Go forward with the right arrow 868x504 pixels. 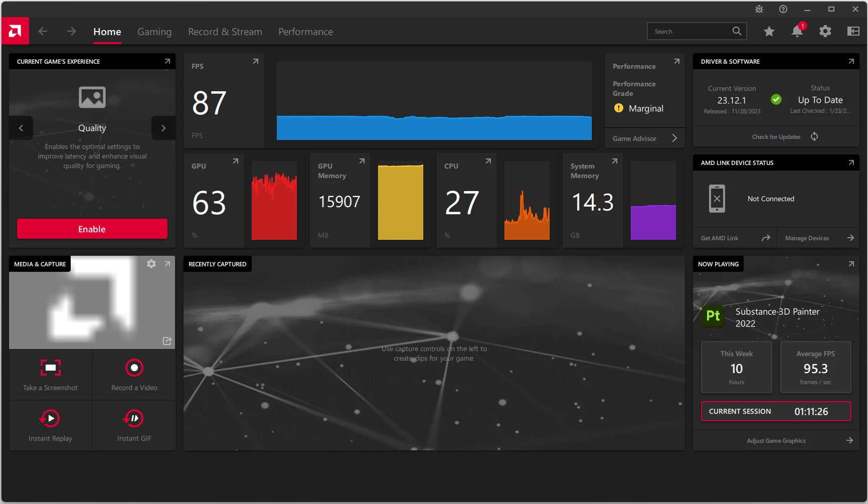[71, 31]
